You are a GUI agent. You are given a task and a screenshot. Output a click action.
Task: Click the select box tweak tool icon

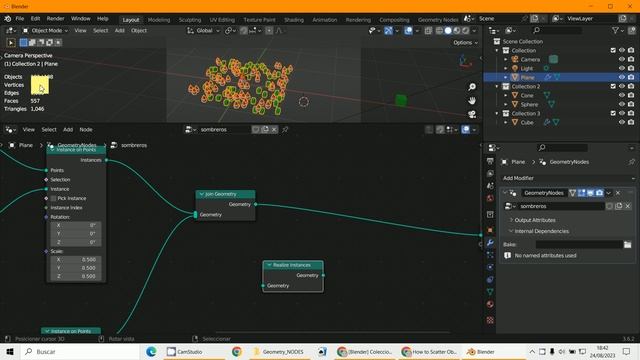pyautogui.click(x=11, y=42)
